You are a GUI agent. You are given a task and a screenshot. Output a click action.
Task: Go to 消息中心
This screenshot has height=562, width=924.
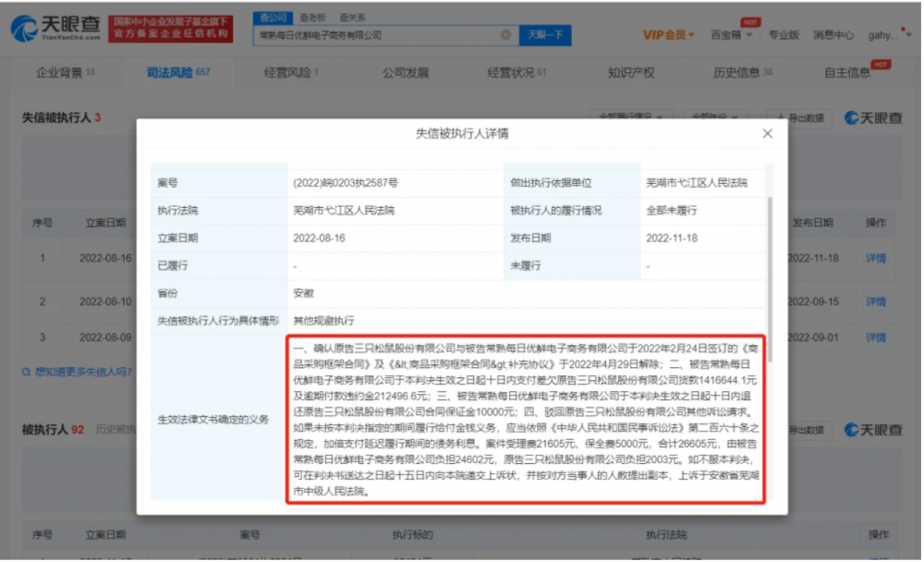(833, 35)
